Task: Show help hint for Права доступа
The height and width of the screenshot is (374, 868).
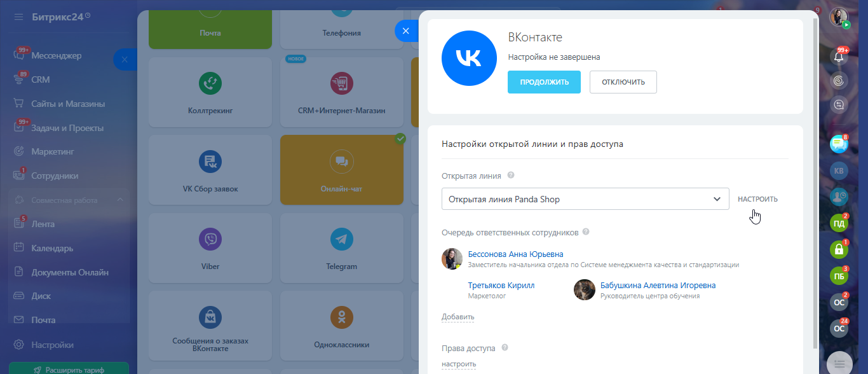Action: (x=505, y=348)
